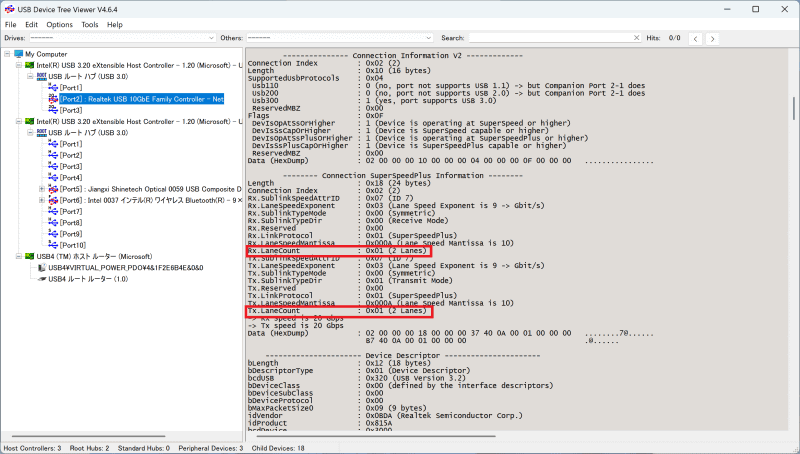Click the first root hub icon
This screenshot has width=800, height=454.
42,76
